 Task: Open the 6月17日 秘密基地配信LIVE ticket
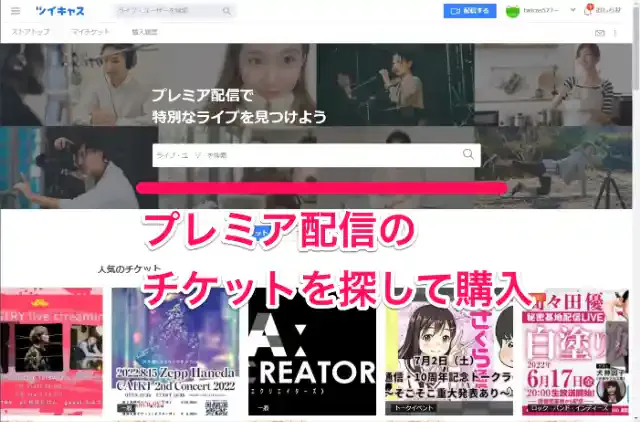[576, 352]
